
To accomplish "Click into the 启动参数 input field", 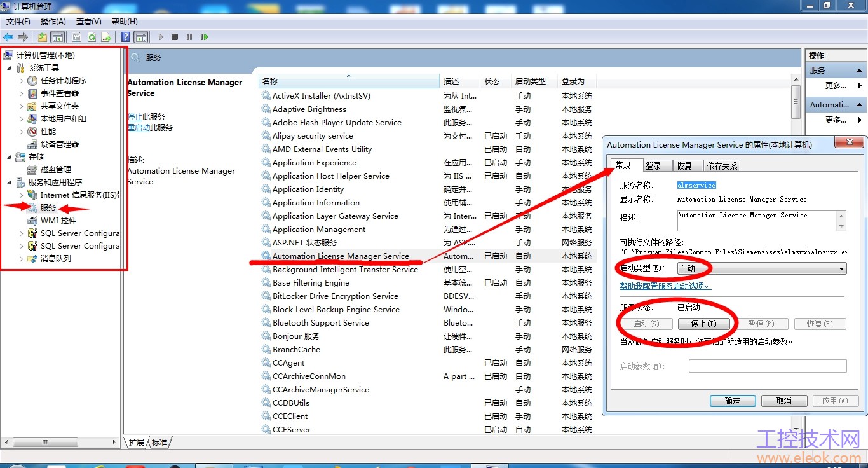I will click(x=768, y=366).
